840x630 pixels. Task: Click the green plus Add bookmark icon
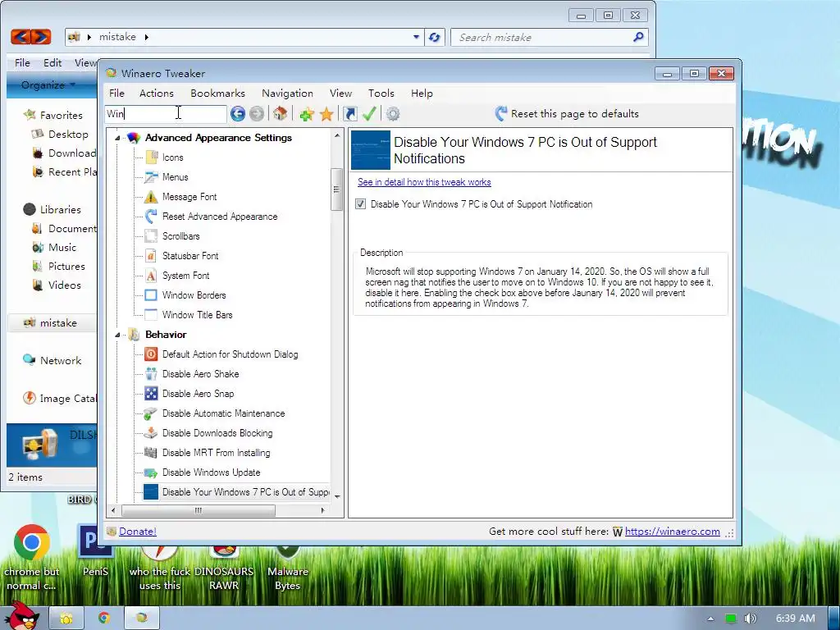coord(307,113)
